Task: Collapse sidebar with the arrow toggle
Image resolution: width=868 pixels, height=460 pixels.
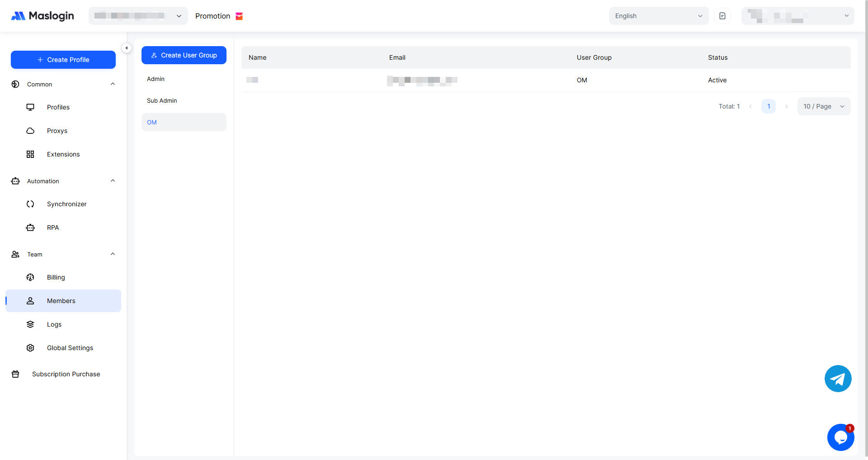Action: pyautogui.click(x=127, y=48)
